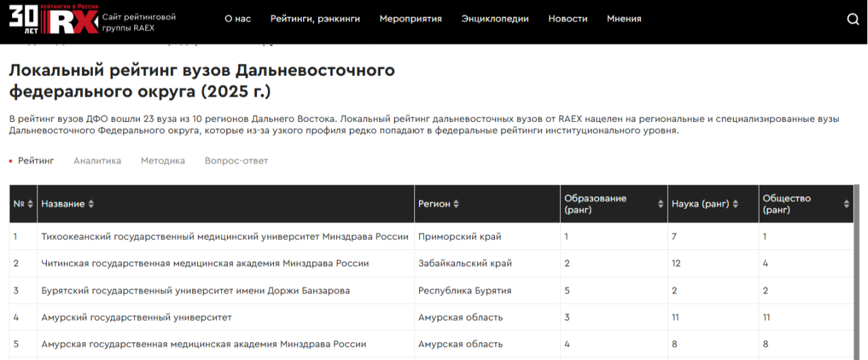This screenshot has width=868, height=360.
Task: Switch to the Вопрос-ответ tab
Action: click(237, 161)
